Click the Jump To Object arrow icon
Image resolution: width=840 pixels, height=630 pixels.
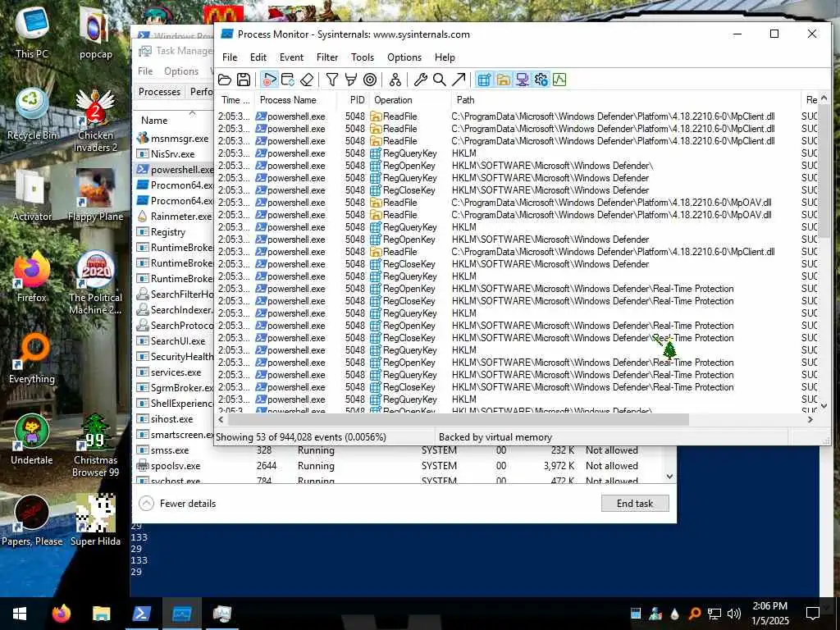[x=458, y=80]
